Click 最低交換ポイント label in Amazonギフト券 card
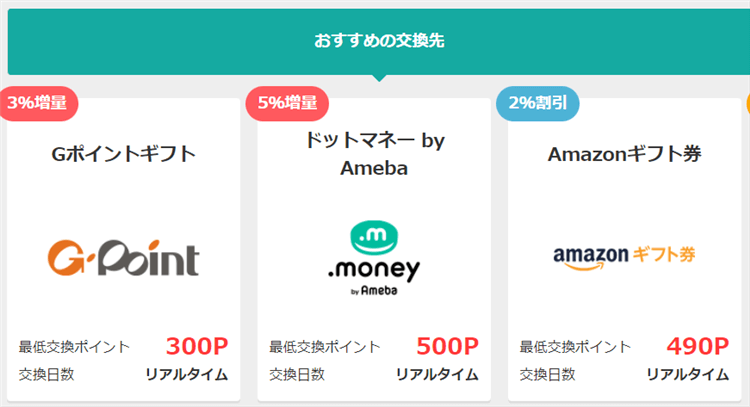 575,347
